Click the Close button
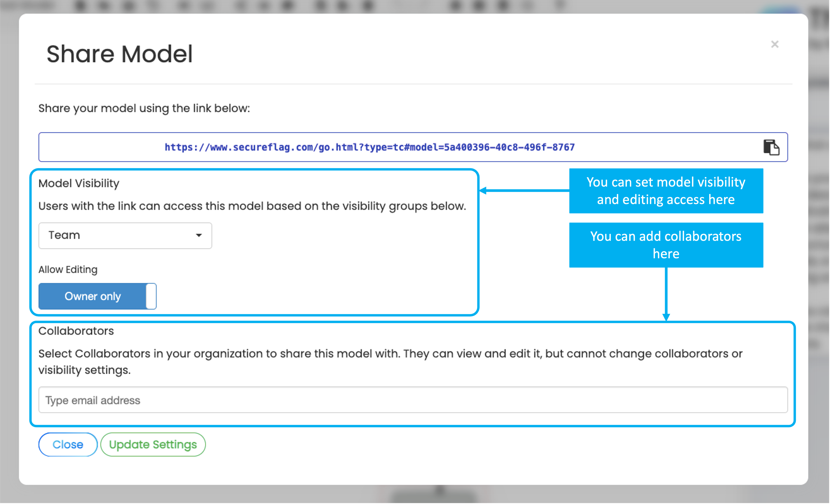830x504 pixels. [68, 444]
